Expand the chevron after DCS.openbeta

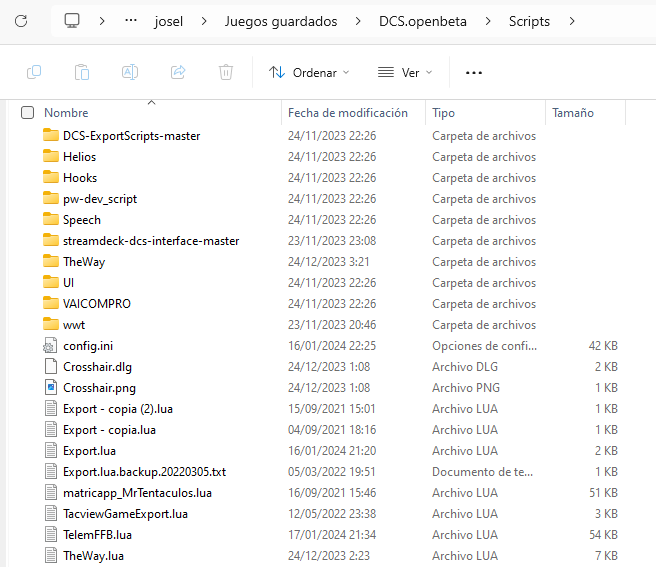point(488,21)
